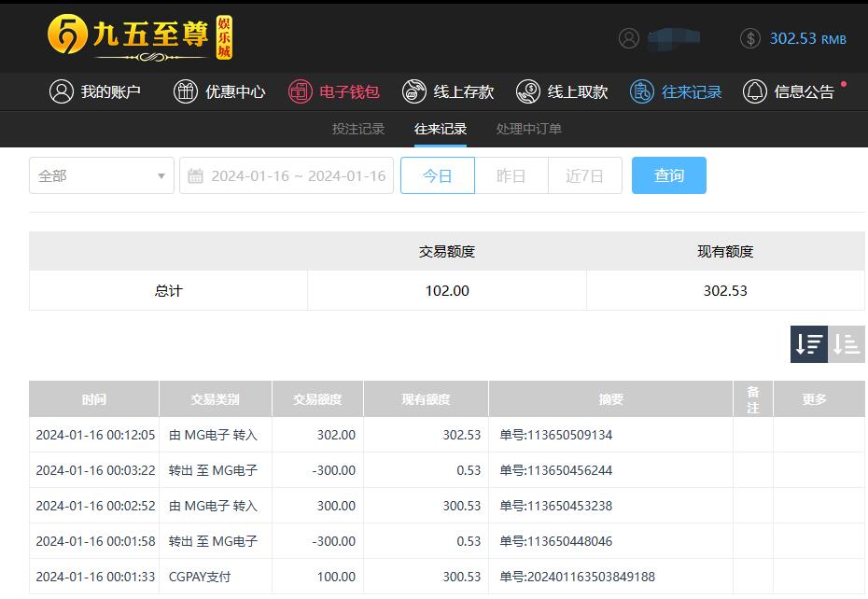The height and width of the screenshot is (599, 868).
Task: Select row dated 2024-01-16 00:12:05
Action: tap(447, 435)
